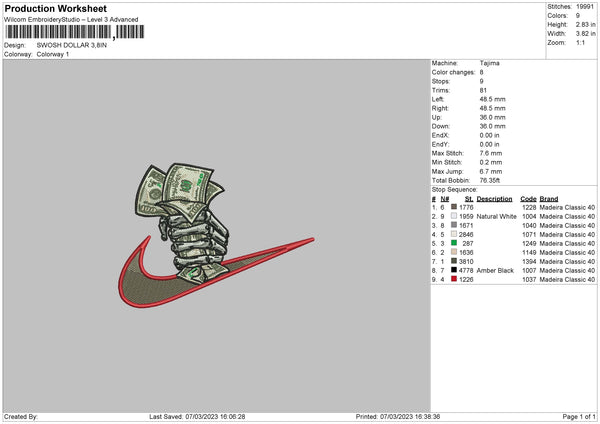Click thread code "1249" in the stop sequence
The width and height of the screenshot is (600, 424).
pos(529,243)
